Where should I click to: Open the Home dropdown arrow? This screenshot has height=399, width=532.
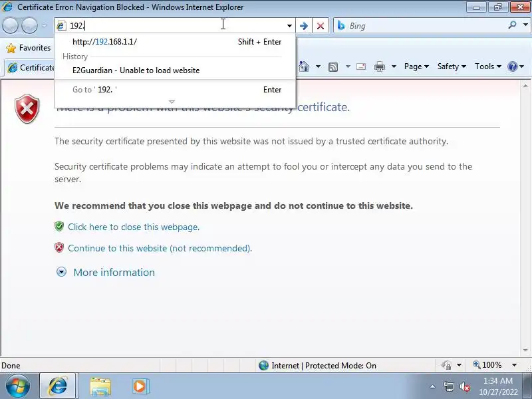tap(318, 66)
